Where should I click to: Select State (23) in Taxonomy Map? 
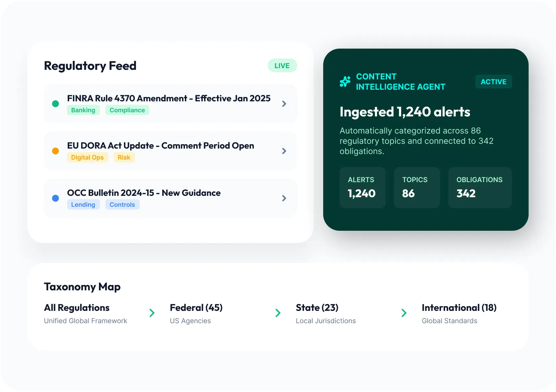[317, 308]
